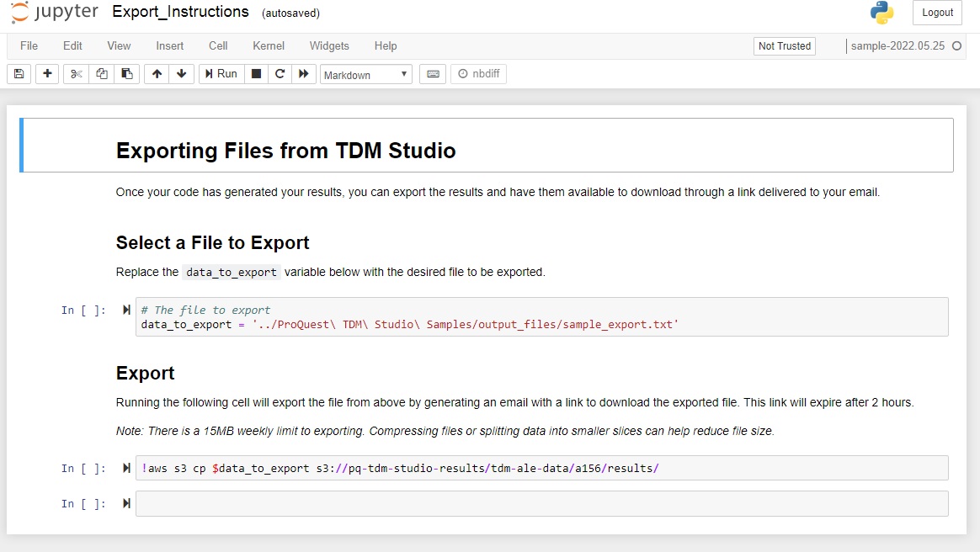The width and height of the screenshot is (980, 552).
Task: Select the Exporting Files from TDM Studio heading
Action: (285, 151)
